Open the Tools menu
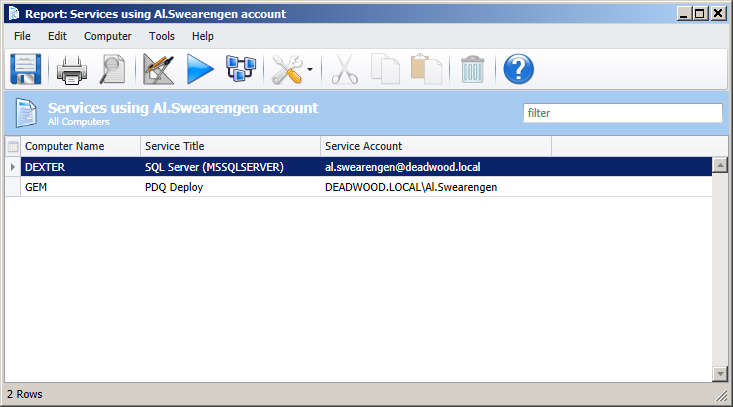 (162, 36)
